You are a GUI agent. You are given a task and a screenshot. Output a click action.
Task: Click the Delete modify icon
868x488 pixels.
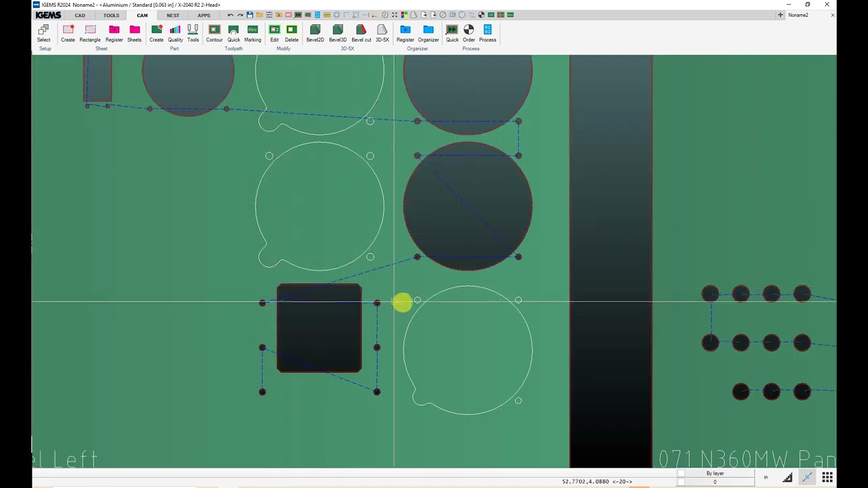292,33
